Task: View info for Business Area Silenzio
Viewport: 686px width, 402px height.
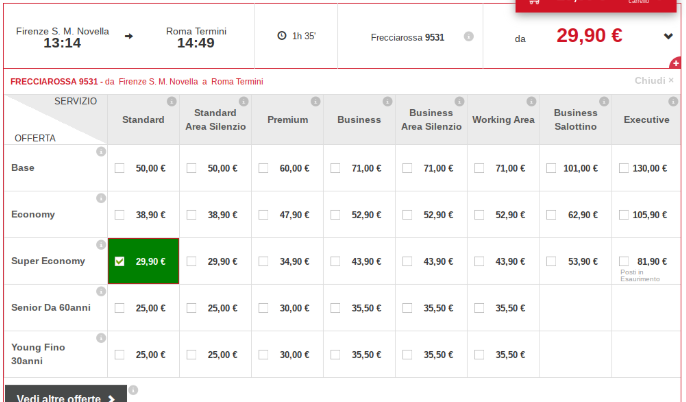Action: (459, 101)
